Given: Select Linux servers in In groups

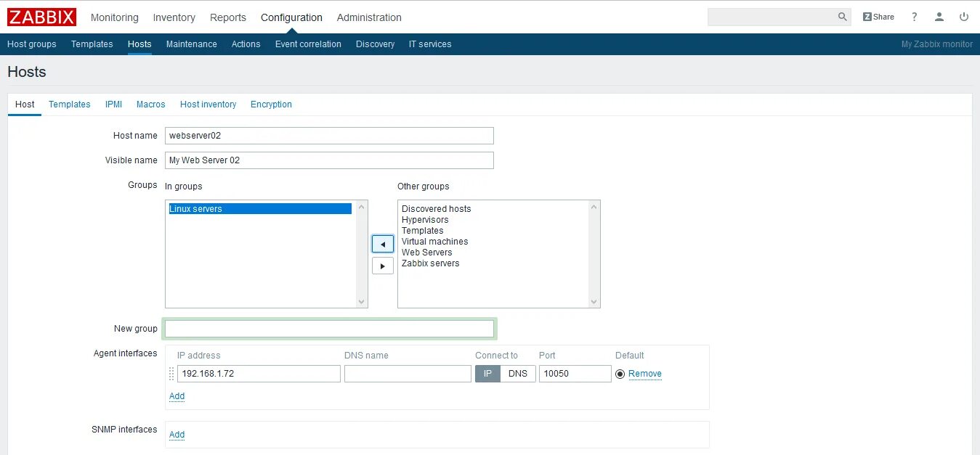Looking at the screenshot, I should 260,209.
